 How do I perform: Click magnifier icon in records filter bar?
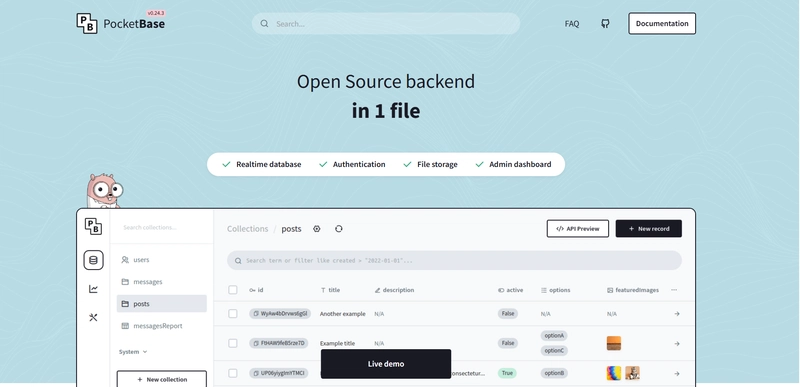tap(238, 261)
